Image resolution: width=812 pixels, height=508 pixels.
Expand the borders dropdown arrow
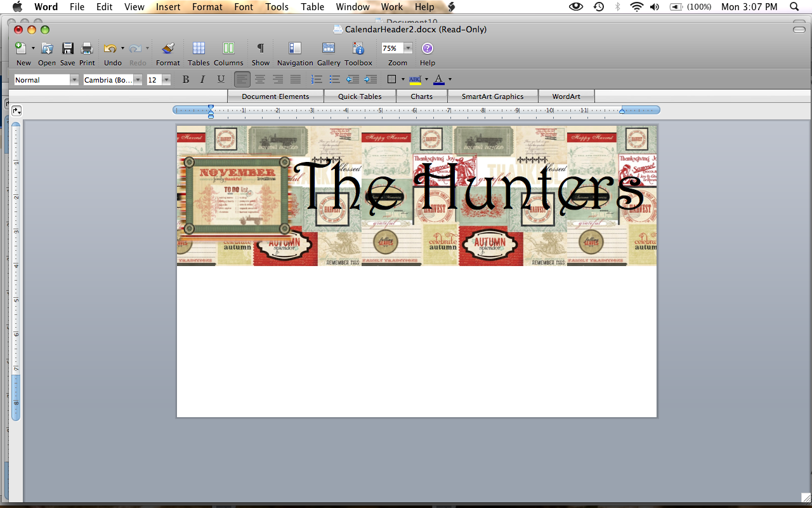(x=403, y=79)
